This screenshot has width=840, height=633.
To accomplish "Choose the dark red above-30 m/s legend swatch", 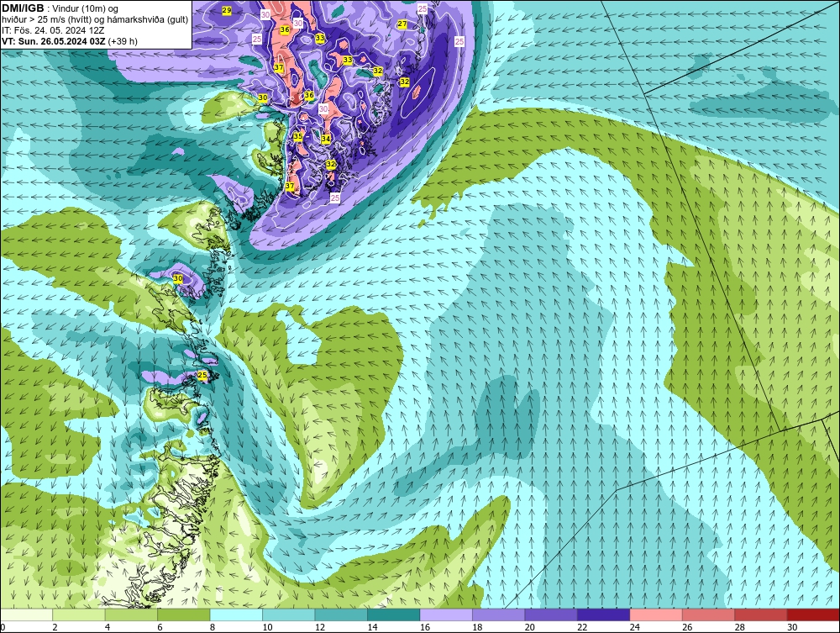I will [x=814, y=615].
